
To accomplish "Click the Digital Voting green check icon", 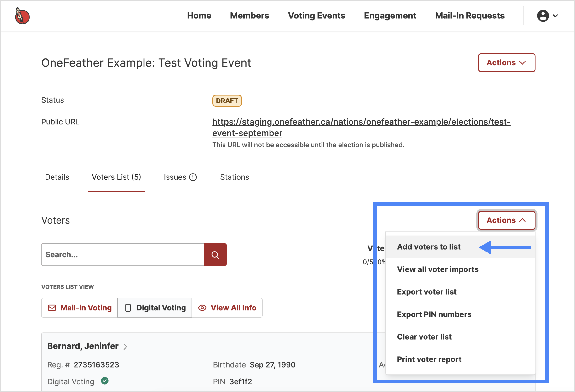I will [105, 381].
